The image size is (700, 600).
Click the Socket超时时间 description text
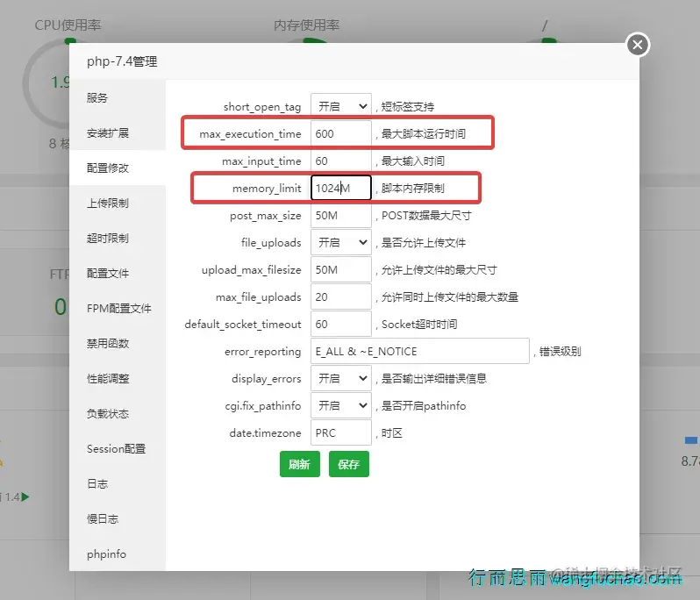click(x=419, y=324)
